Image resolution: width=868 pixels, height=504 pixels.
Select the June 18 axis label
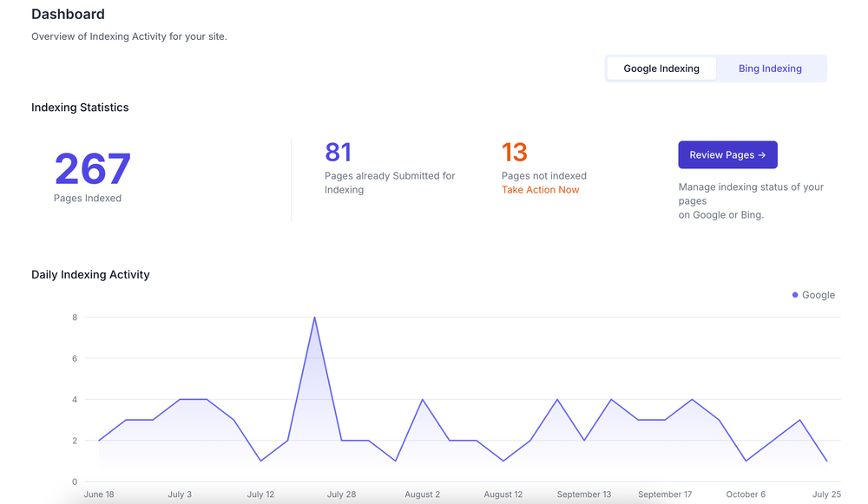[x=99, y=494]
